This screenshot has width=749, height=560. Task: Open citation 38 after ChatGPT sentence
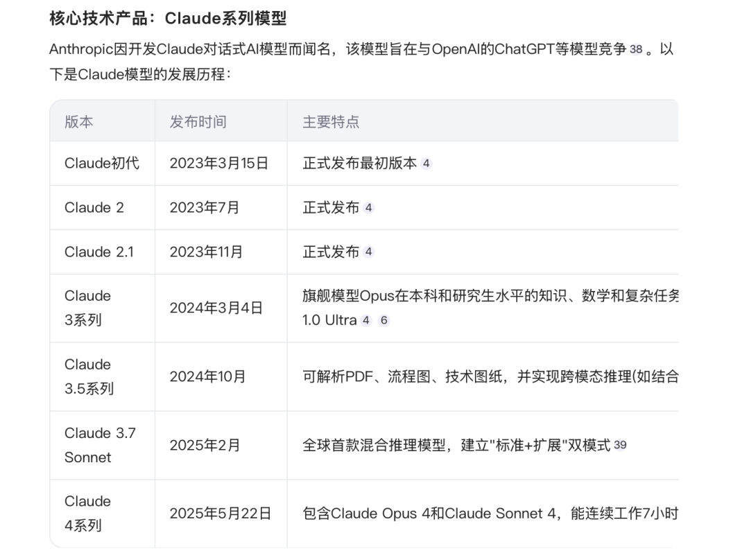coord(636,49)
